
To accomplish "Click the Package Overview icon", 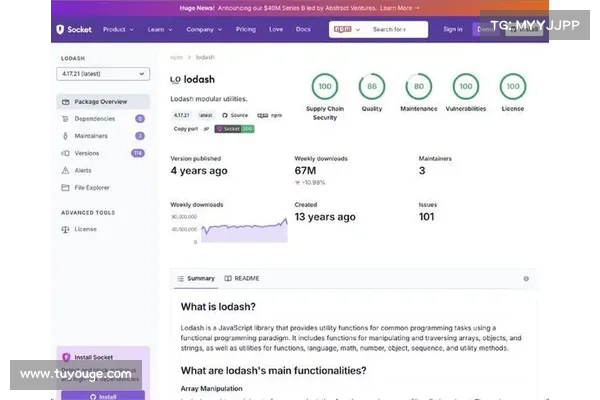I will tap(65, 102).
